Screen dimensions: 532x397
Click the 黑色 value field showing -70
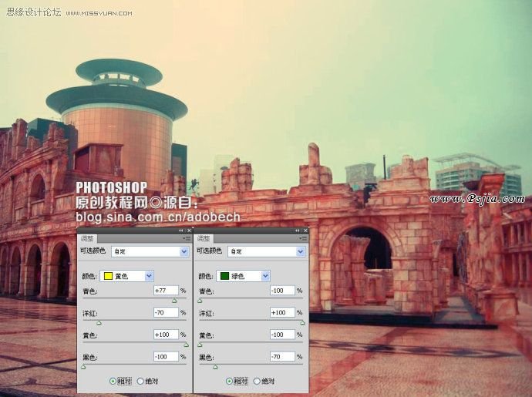coord(282,357)
